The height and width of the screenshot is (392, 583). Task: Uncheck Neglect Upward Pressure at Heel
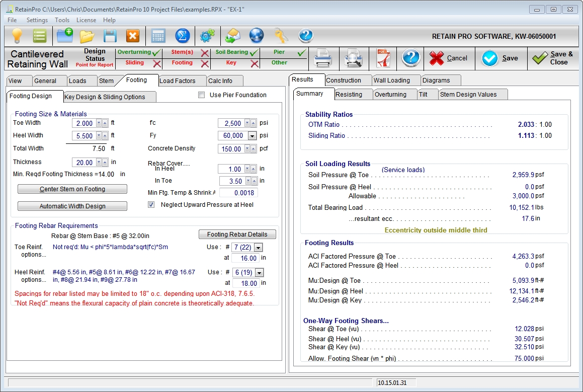pyautogui.click(x=151, y=204)
